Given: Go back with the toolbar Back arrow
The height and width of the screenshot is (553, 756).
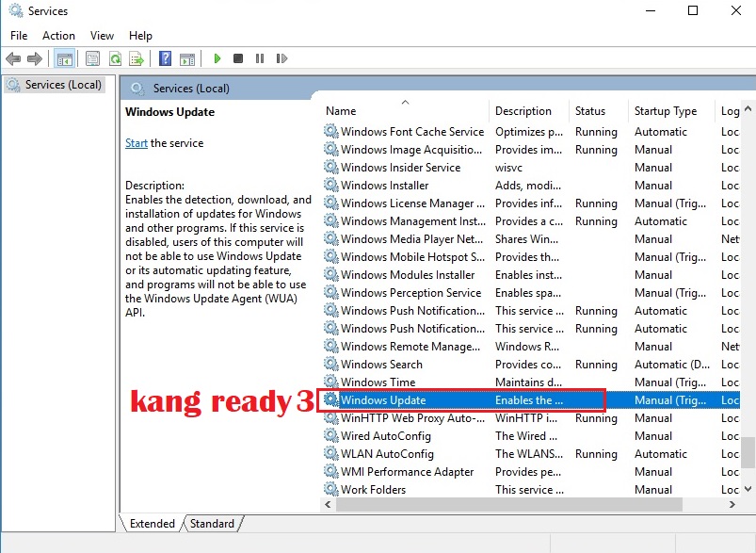Looking at the screenshot, I should tap(13, 58).
